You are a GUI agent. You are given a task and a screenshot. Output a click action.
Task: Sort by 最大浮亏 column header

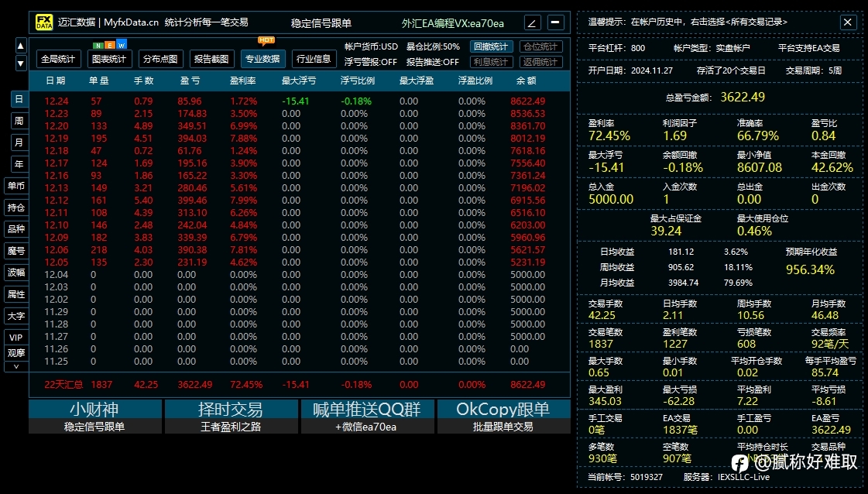[299, 81]
